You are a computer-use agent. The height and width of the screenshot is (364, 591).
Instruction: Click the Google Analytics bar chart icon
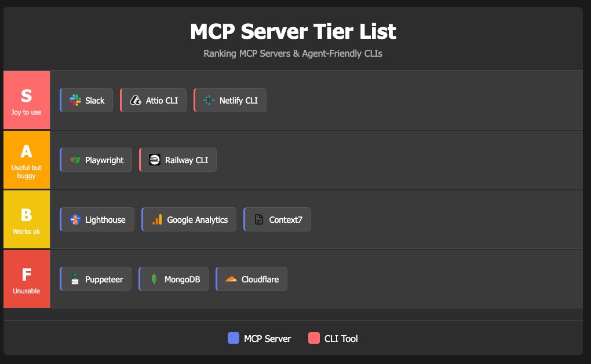[x=157, y=219]
